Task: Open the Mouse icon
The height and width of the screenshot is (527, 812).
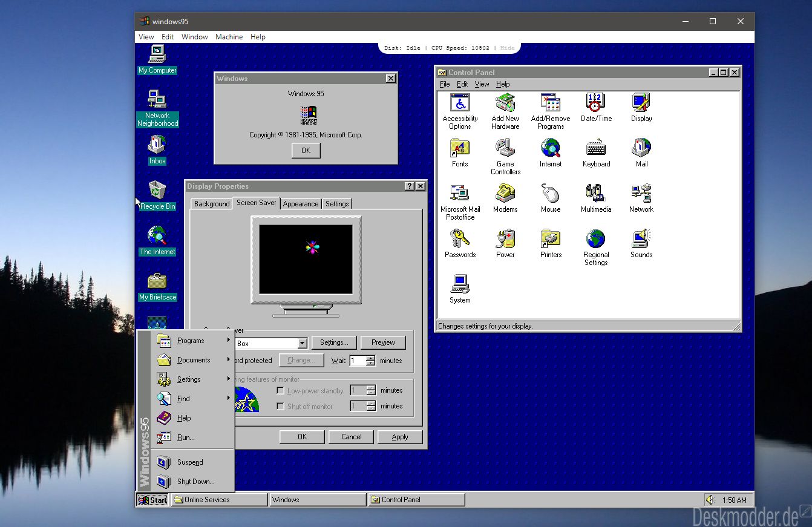Action: pos(551,198)
